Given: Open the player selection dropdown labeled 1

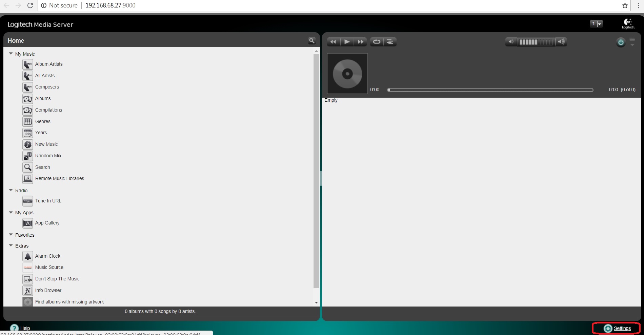Looking at the screenshot, I should click(596, 24).
